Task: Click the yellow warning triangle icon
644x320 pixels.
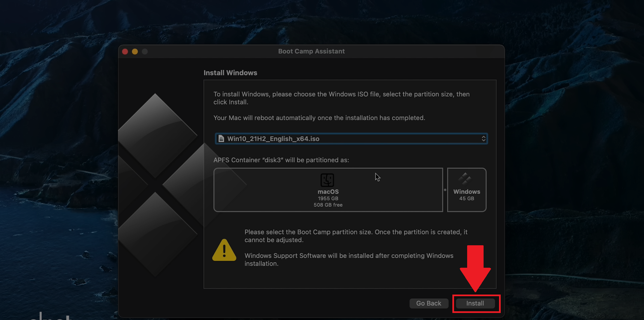Action: click(224, 250)
